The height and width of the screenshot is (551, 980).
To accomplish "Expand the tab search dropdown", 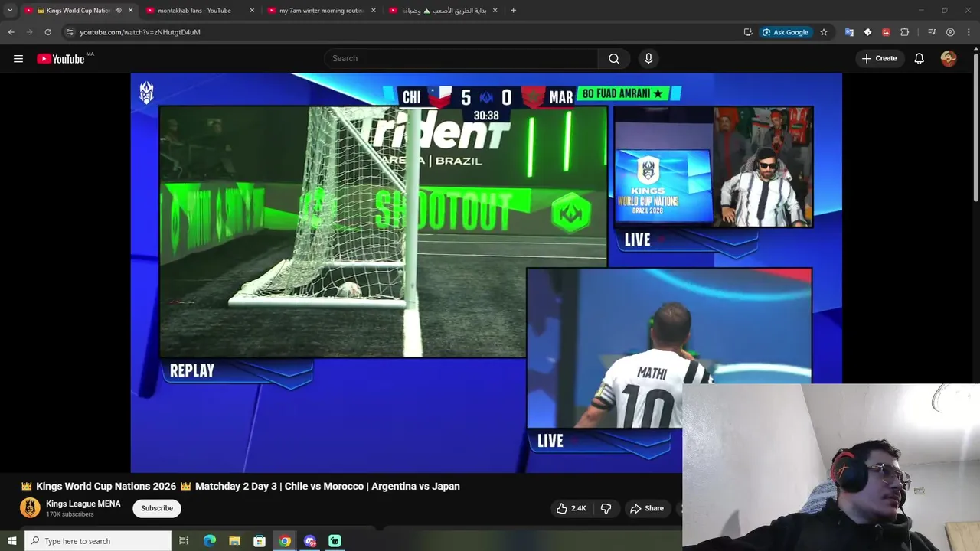I will [10, 11].
